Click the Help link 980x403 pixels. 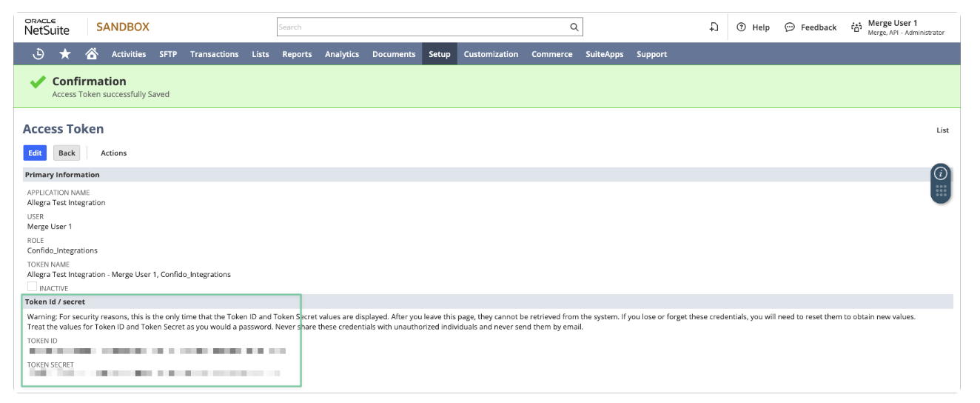click(761, 27)
